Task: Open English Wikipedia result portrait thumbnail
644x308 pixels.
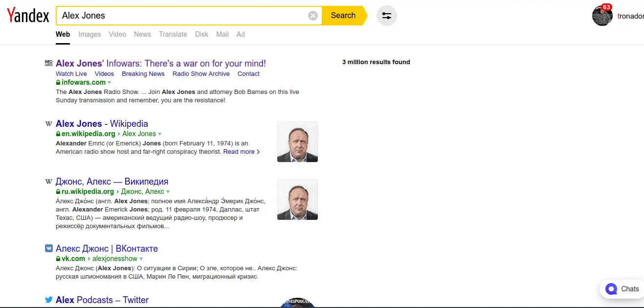Action: (297, 142)
